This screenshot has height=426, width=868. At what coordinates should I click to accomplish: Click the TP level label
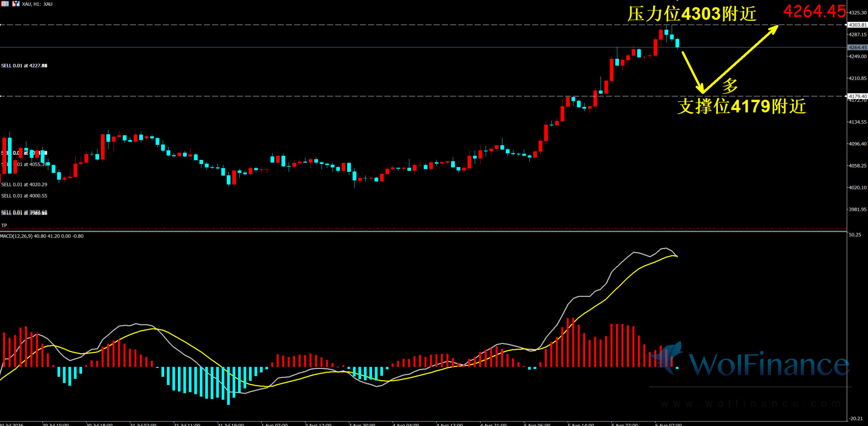pyautogui.click(x=4, y=226)
